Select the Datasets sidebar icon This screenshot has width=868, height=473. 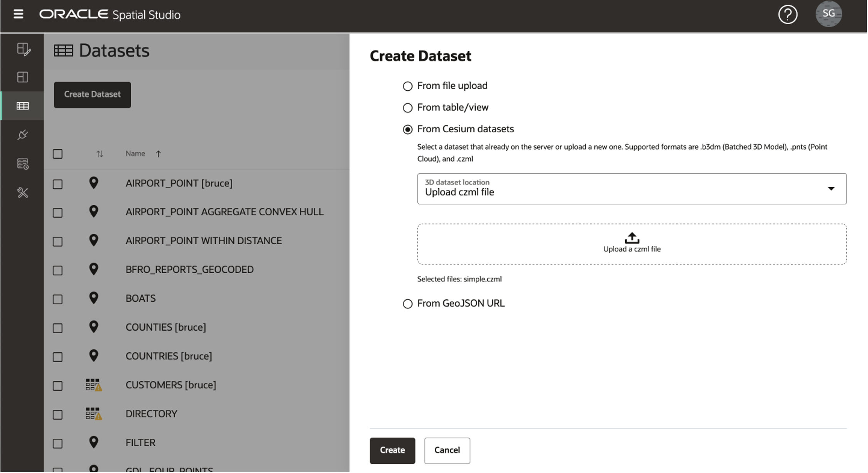22,105
